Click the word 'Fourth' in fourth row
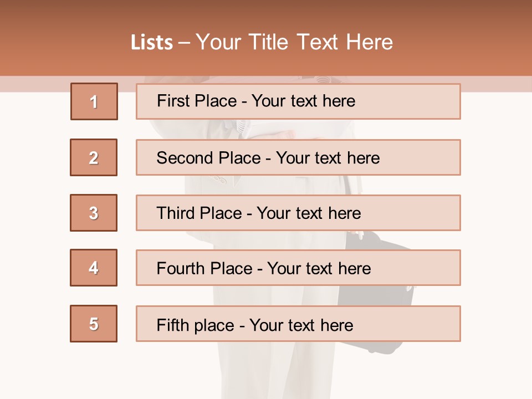532x399 pixels. [181, 268]
